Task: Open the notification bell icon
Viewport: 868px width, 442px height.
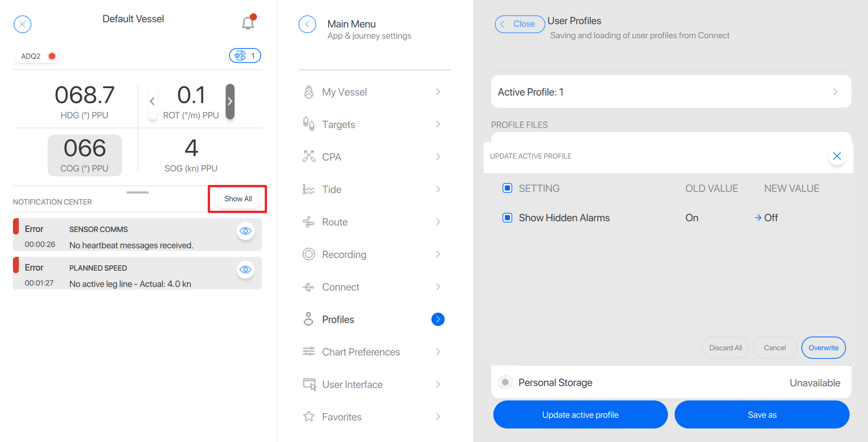Action: 249,23
